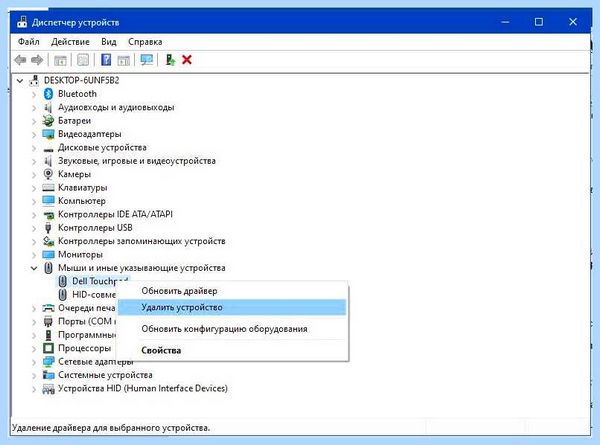Choose Удалить устройство in context menu

(x=232, y=307)
